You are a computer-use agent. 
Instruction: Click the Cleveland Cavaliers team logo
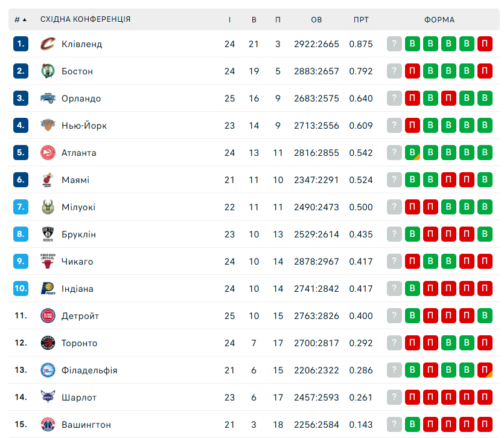48,44
